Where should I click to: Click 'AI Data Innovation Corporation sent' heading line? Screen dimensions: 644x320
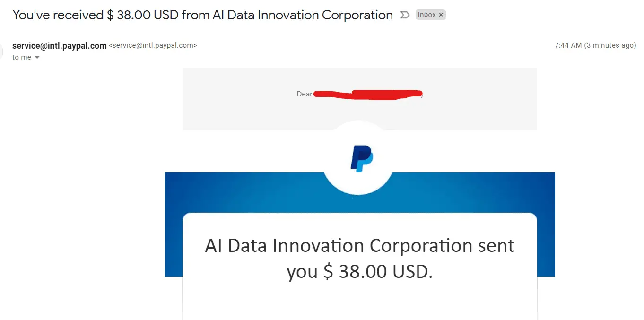point(360,246)
